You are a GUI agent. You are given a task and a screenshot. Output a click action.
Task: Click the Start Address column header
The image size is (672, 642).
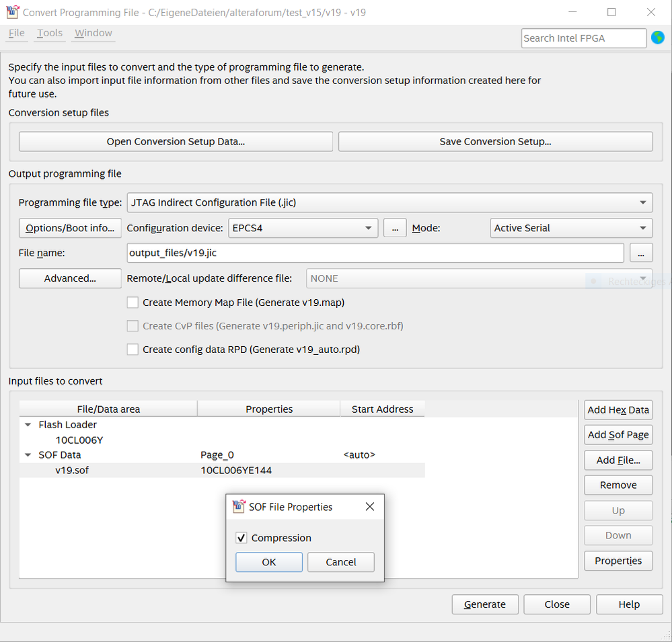coord(382,409)
